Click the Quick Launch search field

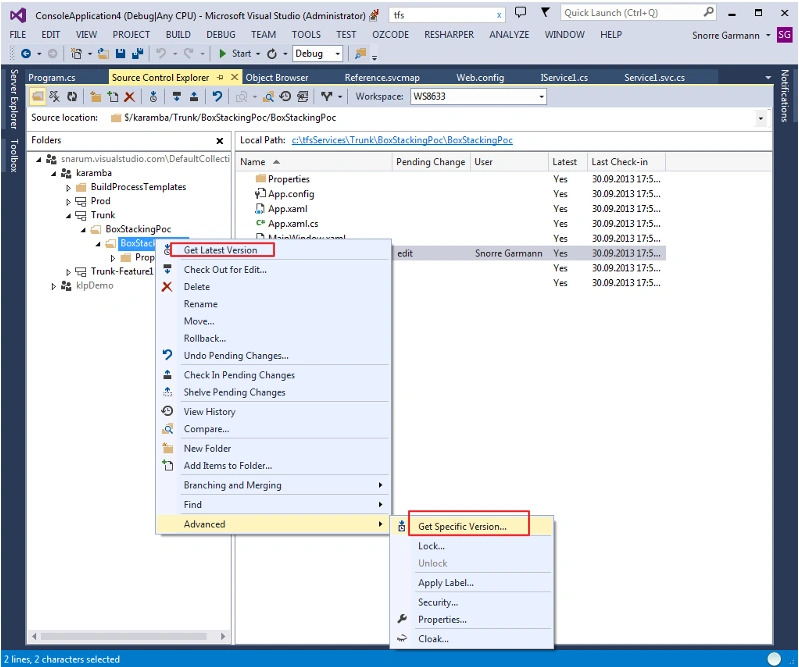point(632,13)
